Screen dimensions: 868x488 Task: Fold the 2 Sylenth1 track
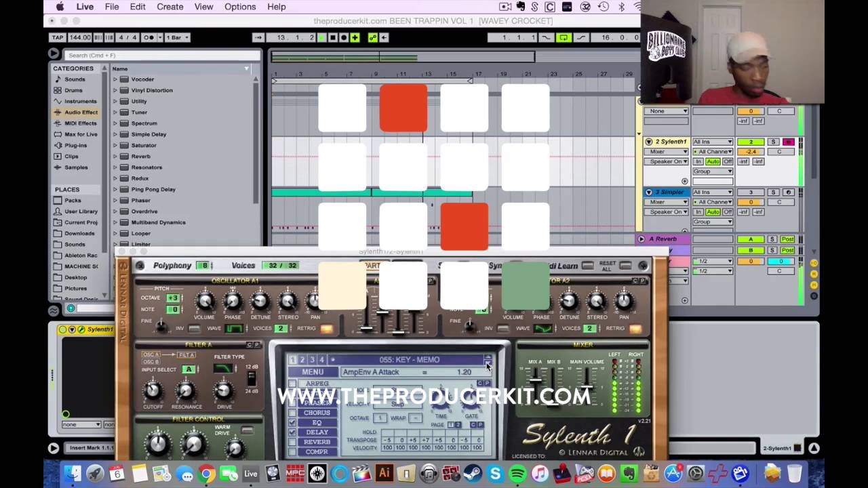(x=649, y=142)
